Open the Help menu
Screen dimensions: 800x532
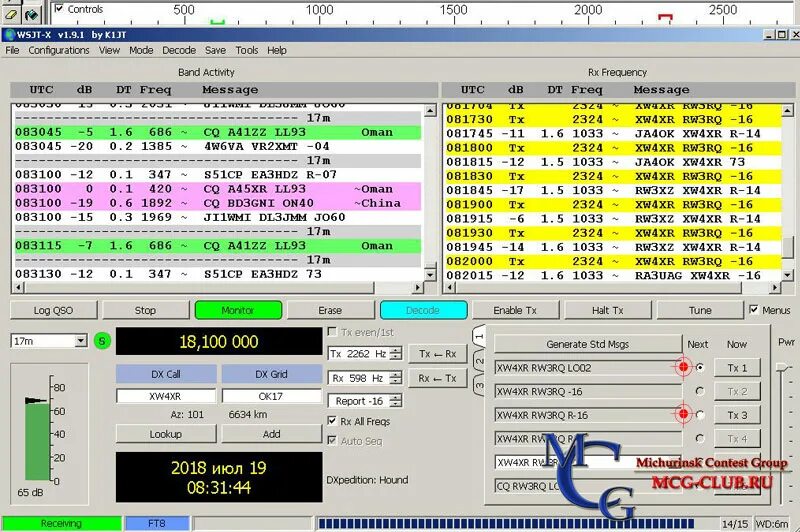pos(277,50)
